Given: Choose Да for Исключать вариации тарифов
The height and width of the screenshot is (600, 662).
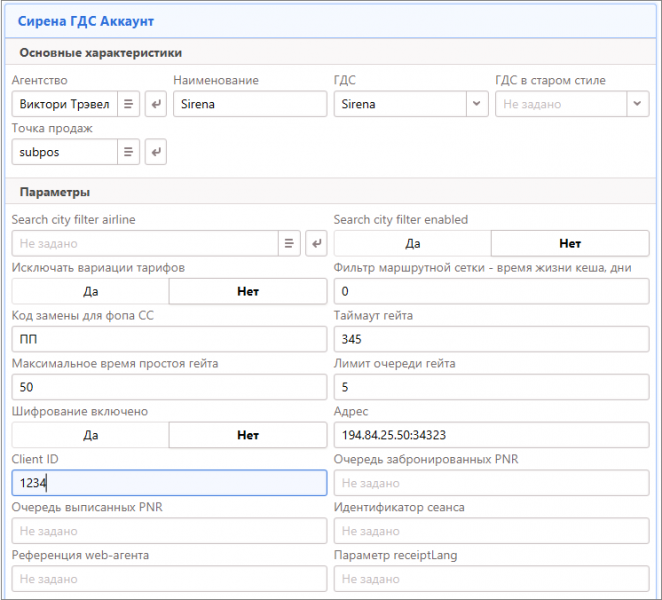Looking at the screenshot, I should point(90,291).
